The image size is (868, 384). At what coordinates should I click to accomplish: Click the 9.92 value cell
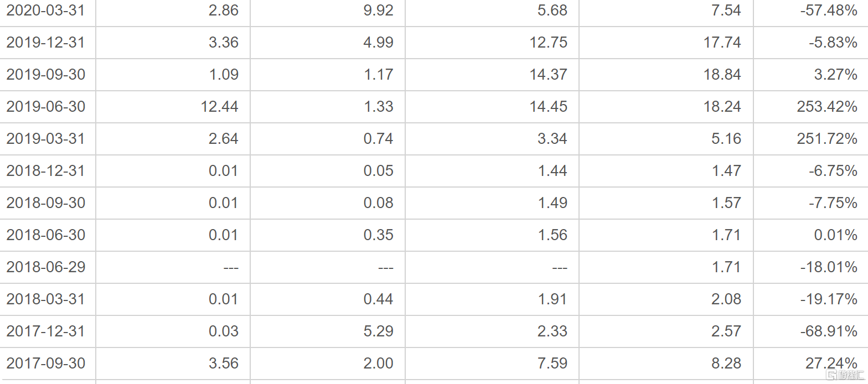tap(379, 10)
